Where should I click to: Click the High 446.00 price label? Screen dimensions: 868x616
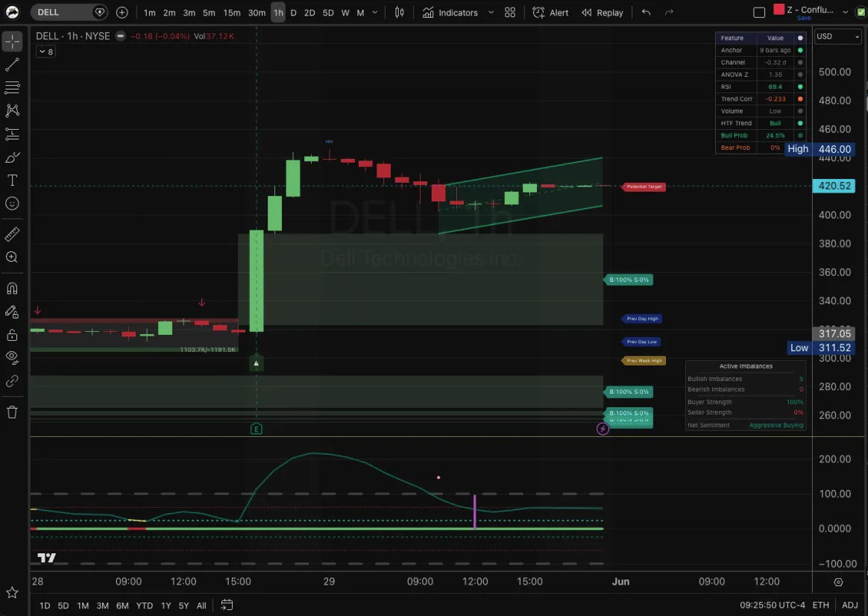(x=819, y=149)
